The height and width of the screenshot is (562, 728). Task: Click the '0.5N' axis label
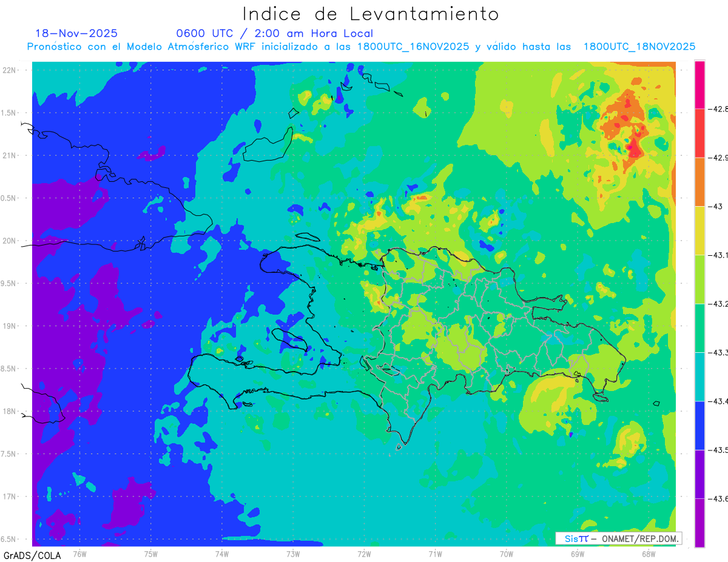9,198
